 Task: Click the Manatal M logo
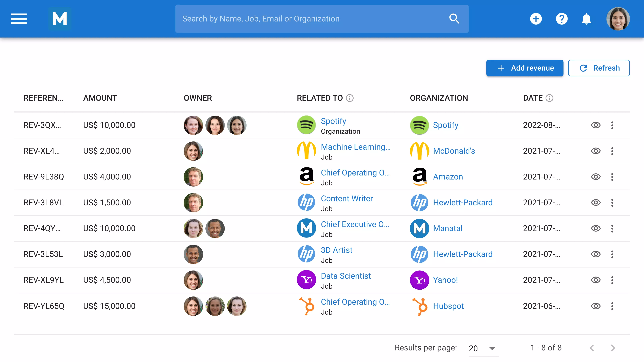60,19
